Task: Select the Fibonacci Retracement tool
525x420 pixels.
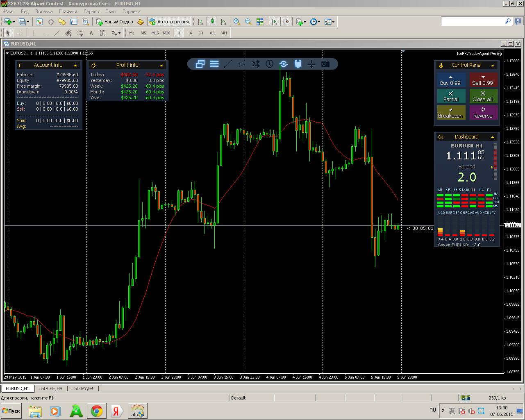Action: (x=80, y=33)
